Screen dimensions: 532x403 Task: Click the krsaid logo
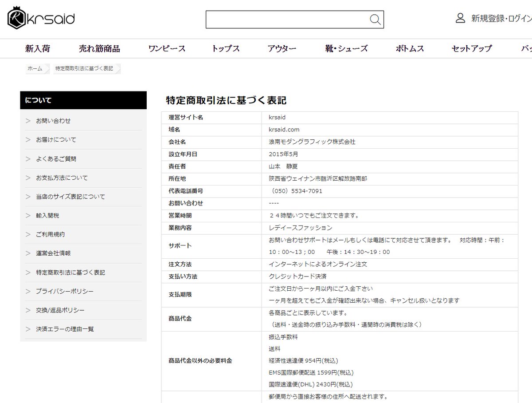pos(41,19)
